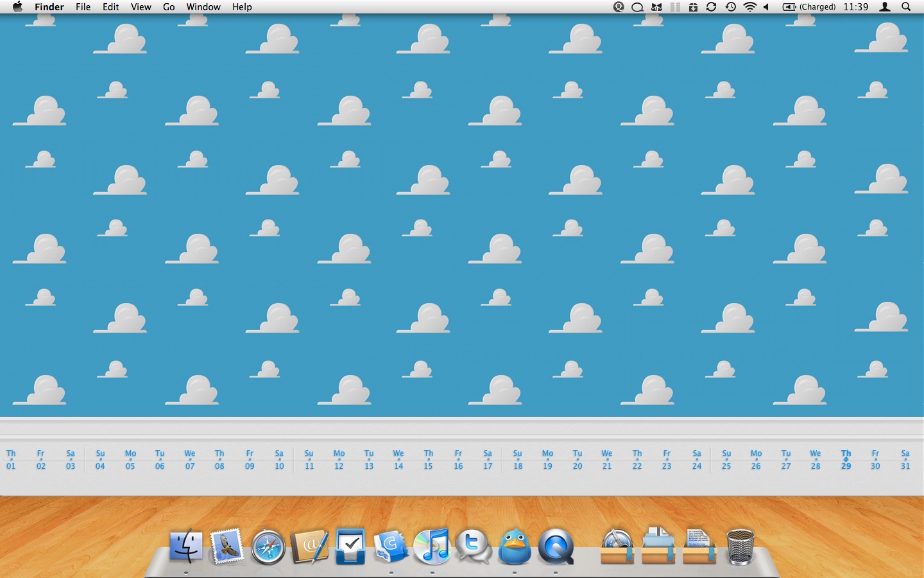Image resolution: width=924 pixels, height=578 pixels.
Task: Open the Help menu
Action: tap(242, 7)
